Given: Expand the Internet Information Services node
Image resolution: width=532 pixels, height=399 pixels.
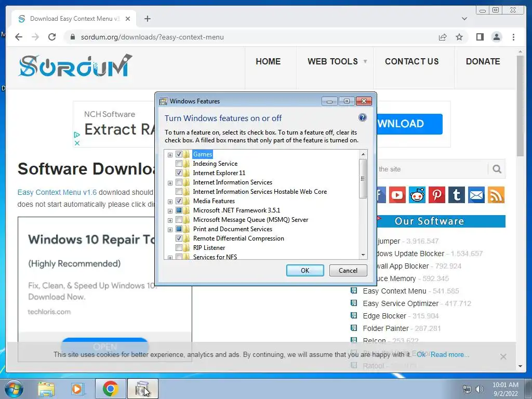Looking at the screenshot, I should click(170, 183).
